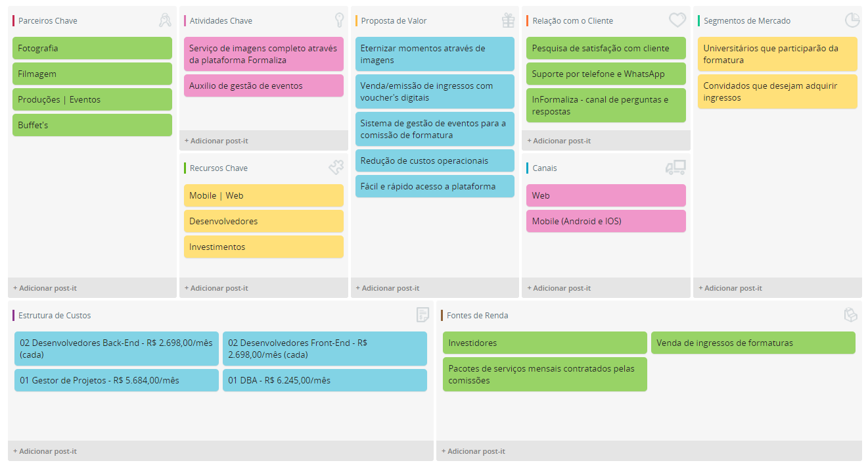Image resolution: width=868 pixels, height=465 pixels.
Task: Click the Segmentos de Mercado pie-chart icon
Action: [852, 20]
